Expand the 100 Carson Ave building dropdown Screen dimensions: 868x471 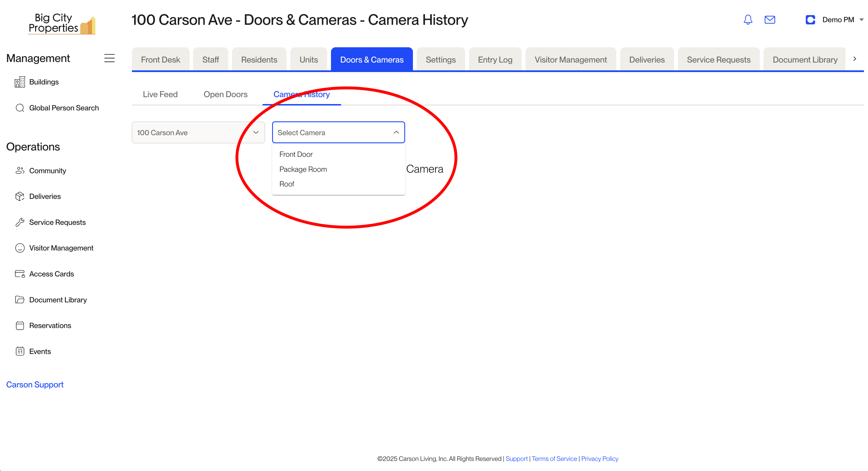[198, 132]
